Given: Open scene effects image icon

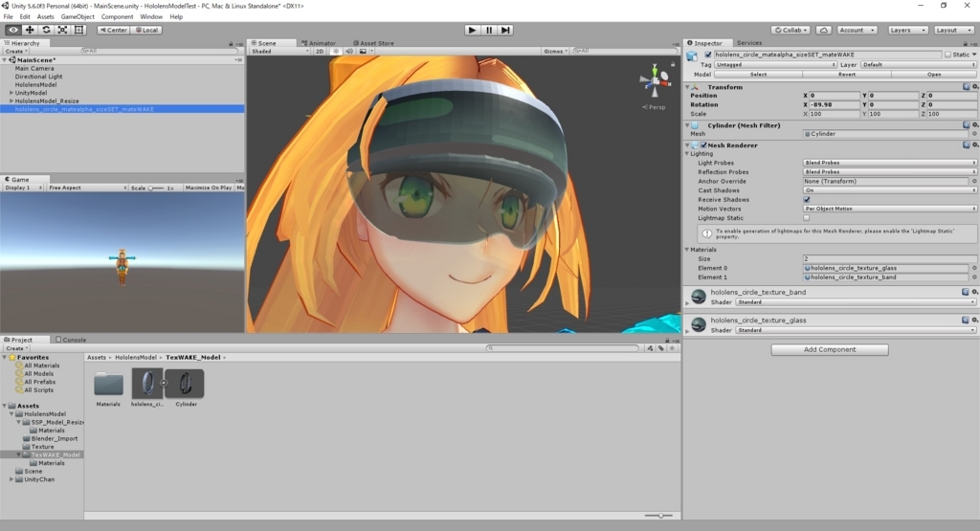Looking at the screenshot, I should [x=363, y=52].
